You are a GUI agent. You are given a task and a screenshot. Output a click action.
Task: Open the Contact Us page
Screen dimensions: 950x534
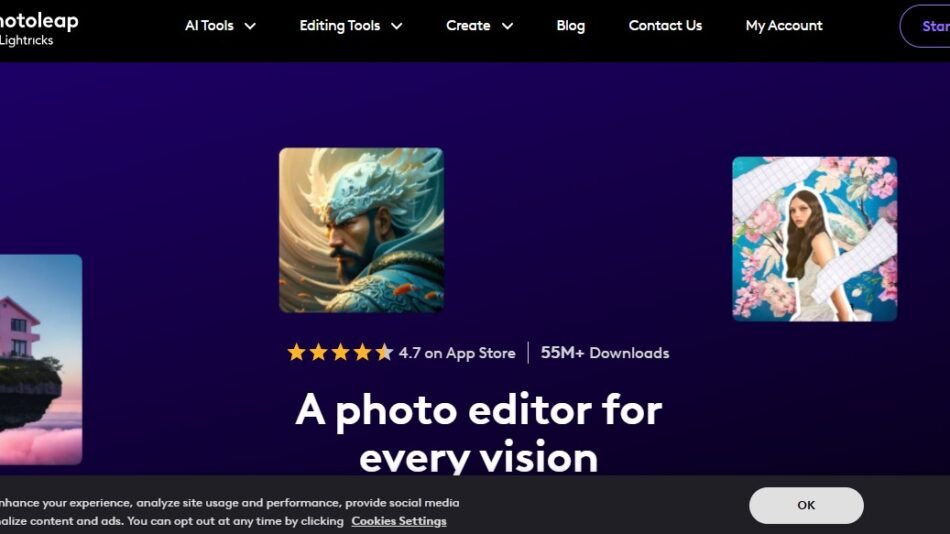(x=665, y=25)
